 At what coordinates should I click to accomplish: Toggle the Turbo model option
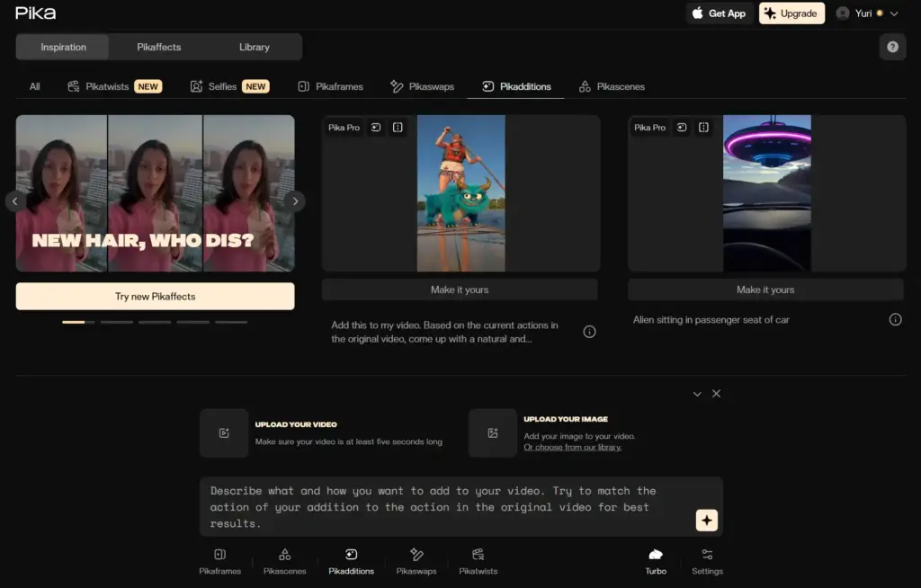pyautogui.click(x=656, y=561)
